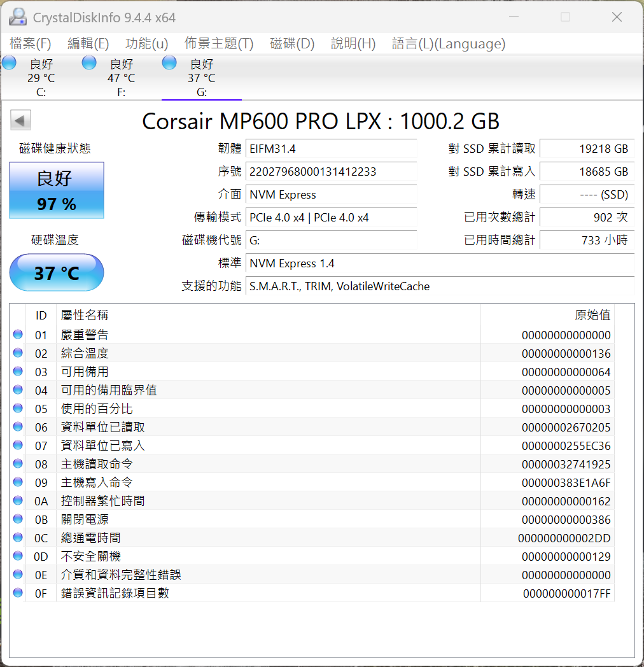This screenshot has height=667, width=644.
Task: Switch to drive C: tab
Action: coord(41,76)
